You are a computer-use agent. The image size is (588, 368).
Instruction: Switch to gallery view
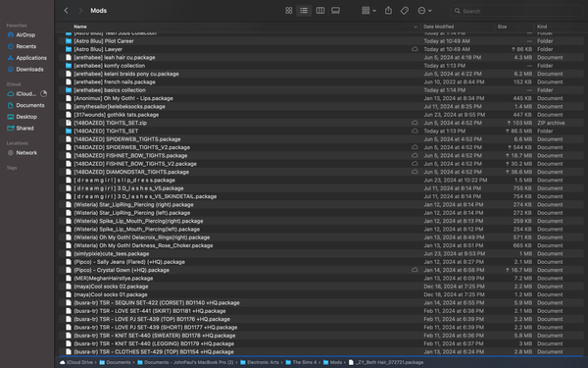click(x=335, y=11)
